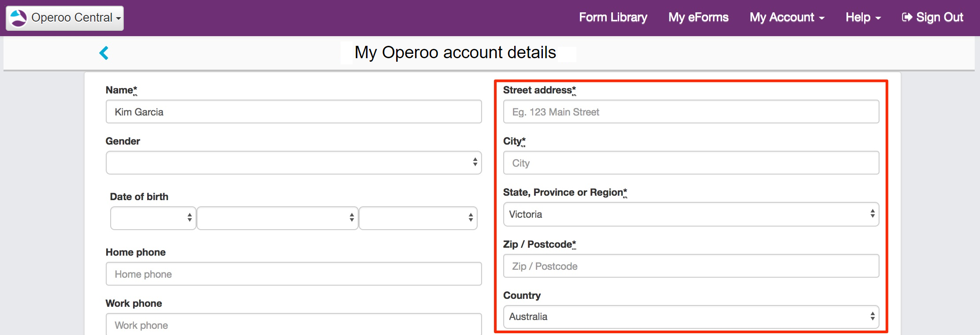Sign out of the account
Screen dimensions: 980x335
(932, 17)
